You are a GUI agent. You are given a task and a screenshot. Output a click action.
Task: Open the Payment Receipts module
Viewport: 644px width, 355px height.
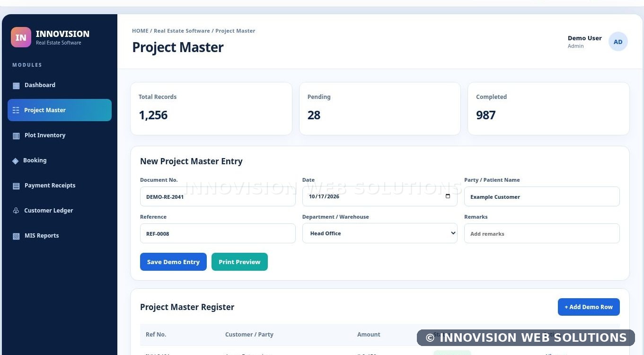tap(60, 186)
